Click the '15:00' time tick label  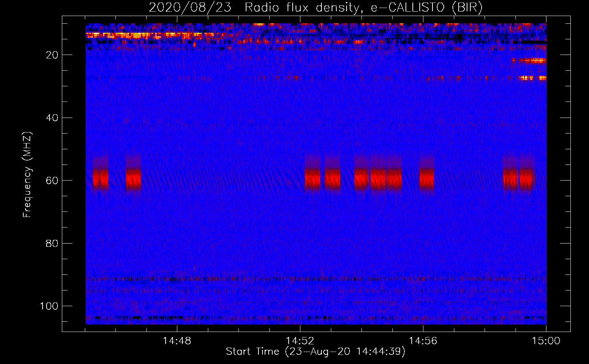pyautogui.click(x=546, y=341)
